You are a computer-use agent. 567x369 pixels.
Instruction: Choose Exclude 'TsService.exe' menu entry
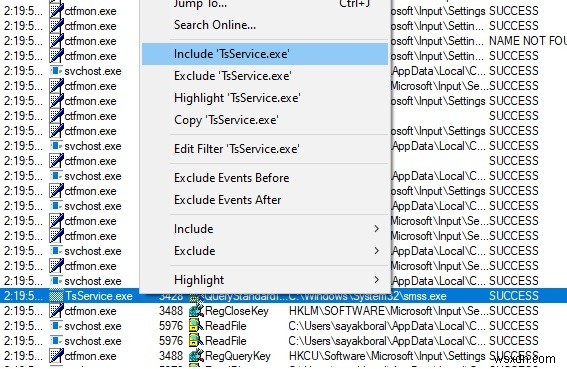point(265,76)
